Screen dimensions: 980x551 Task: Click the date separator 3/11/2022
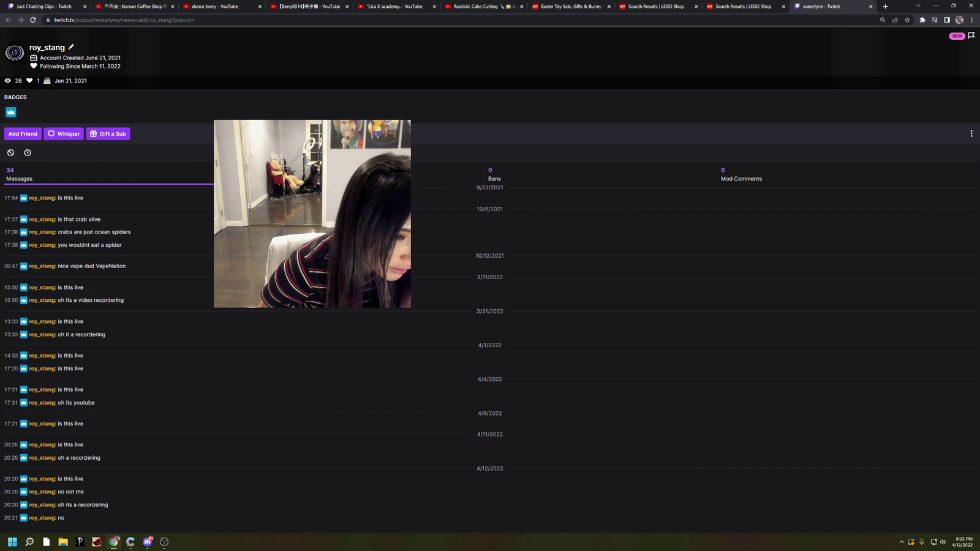[x=490, y=277]
